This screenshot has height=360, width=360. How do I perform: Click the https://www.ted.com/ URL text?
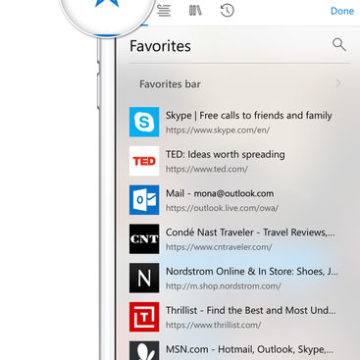point(207,169)
